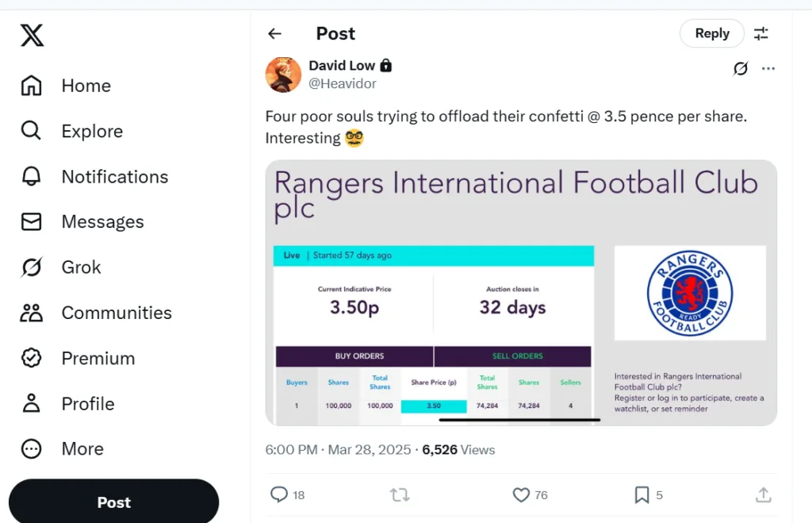The height and width of the screenshot is (523, 812).
Task: Toggle repost on the post
Action: pos(400,495)
